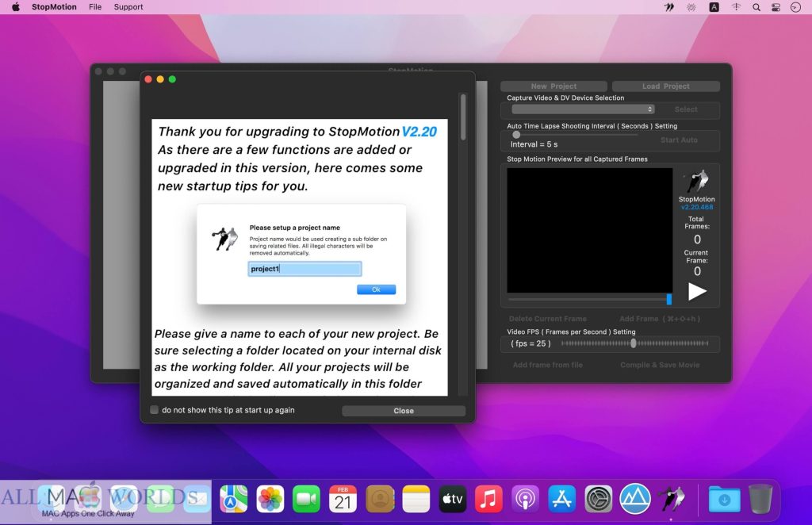Click the black preview area
Viewport: 812px width, 525px height.
tap(589, 230)
